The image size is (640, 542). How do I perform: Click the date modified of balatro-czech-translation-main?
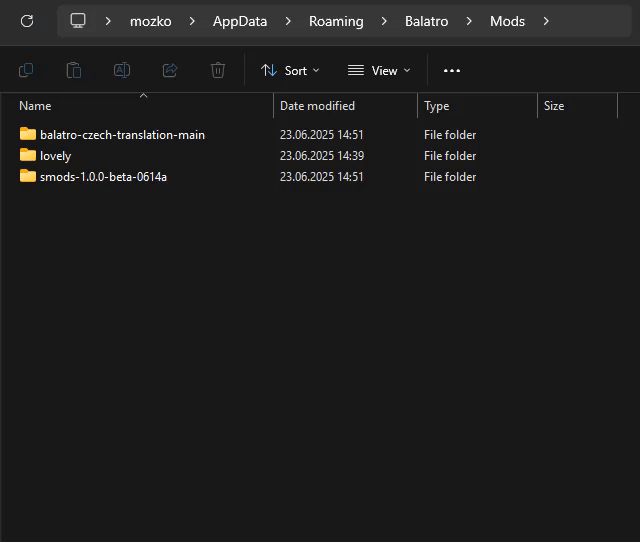pyautogui.click(x=321, y=135)
